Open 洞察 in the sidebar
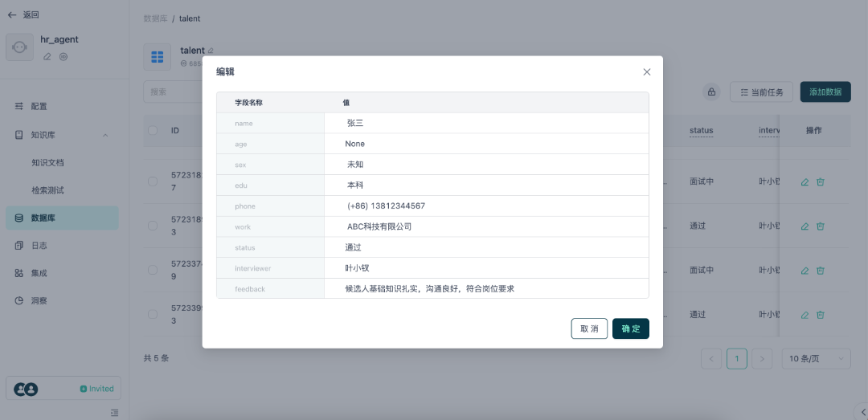 62,301
